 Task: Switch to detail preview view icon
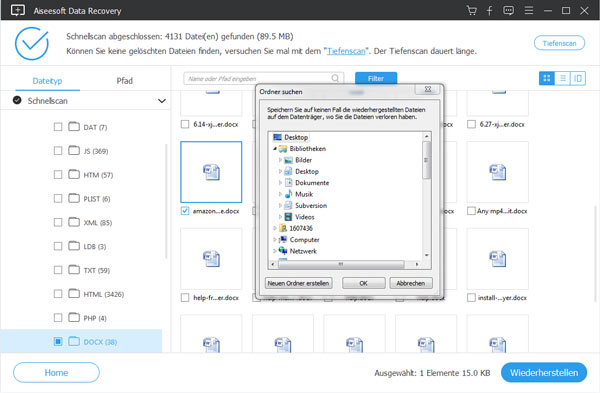(578, 78)
